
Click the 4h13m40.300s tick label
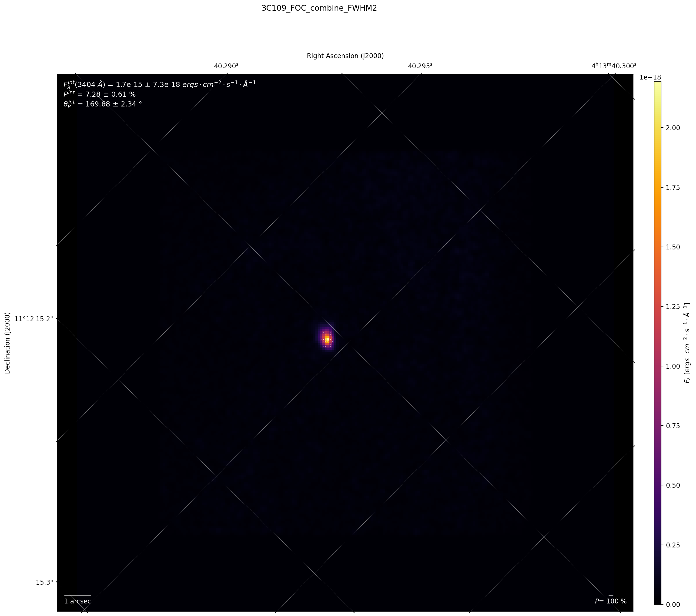[614, 66]
